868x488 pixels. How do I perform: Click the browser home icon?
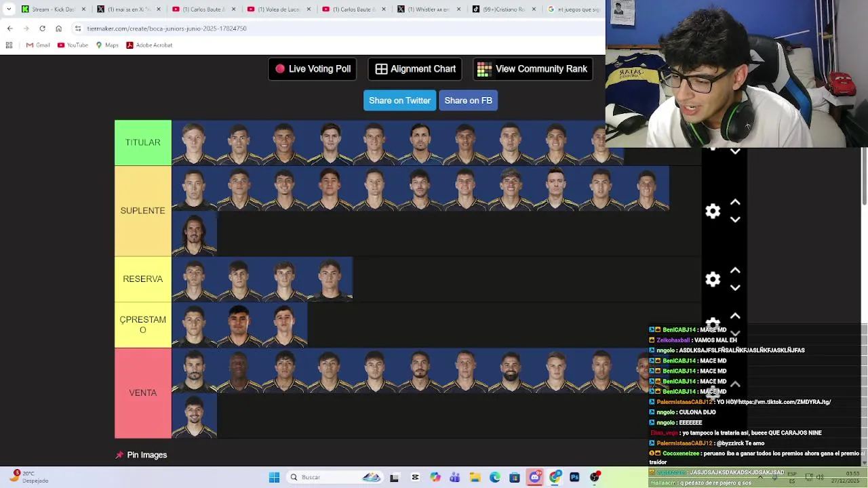click(58, 28)
